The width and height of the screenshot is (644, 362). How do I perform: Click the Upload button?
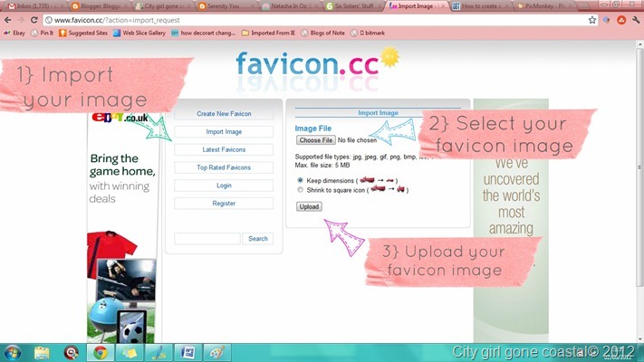point(309,206)
